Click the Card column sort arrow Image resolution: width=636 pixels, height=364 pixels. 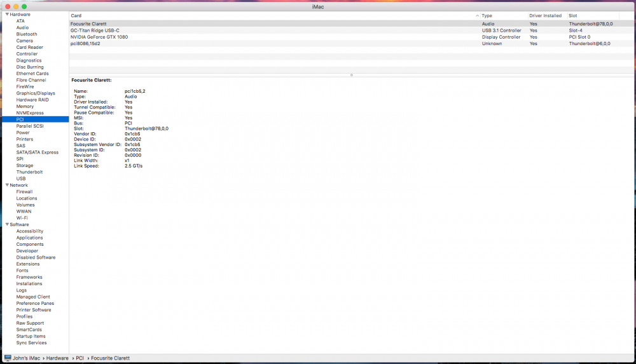(477, 16)
